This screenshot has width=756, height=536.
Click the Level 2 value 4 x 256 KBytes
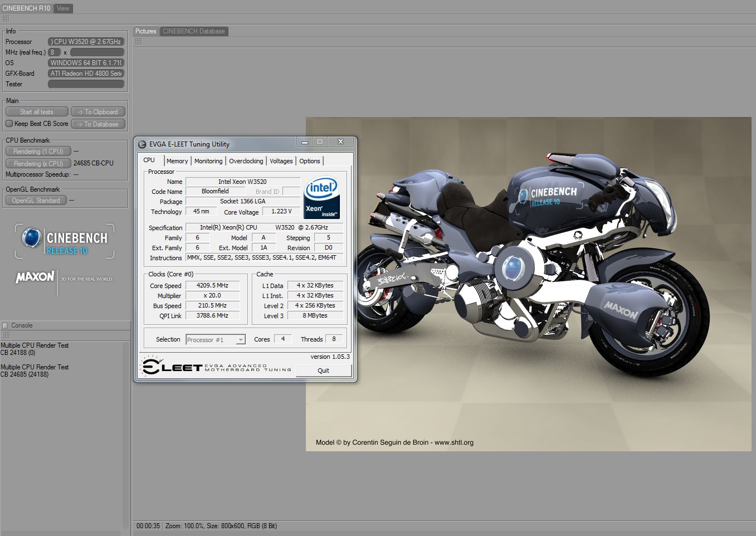pos(315,306)
